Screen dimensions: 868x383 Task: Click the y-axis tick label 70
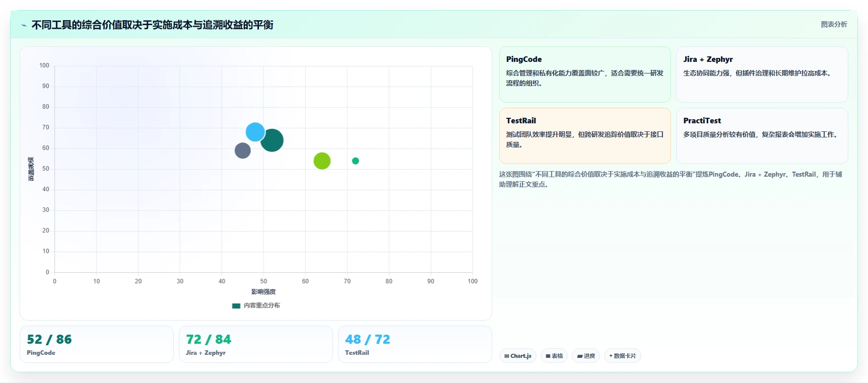click(x=46, y=127)
